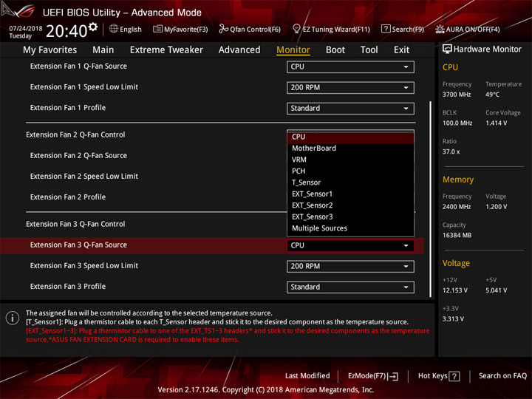The image size is (532, 399).
Task: Choose Multiple Sources option
Action: [350, 228]
